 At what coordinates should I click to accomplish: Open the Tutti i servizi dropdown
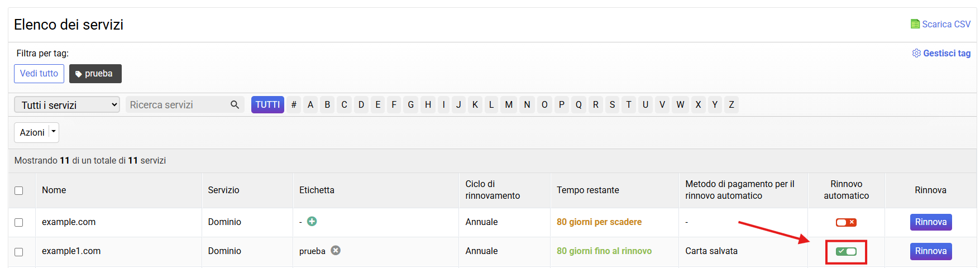[x=67, y=105]
